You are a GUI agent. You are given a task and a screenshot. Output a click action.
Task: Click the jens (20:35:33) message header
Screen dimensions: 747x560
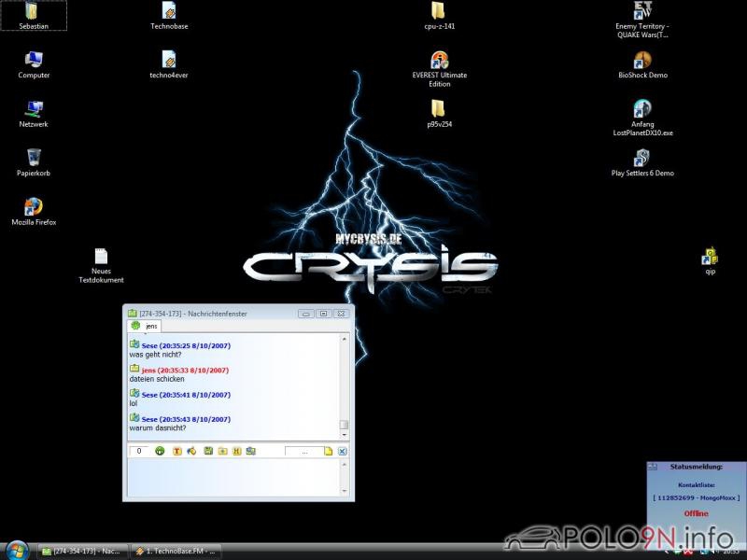click(185, 370)
